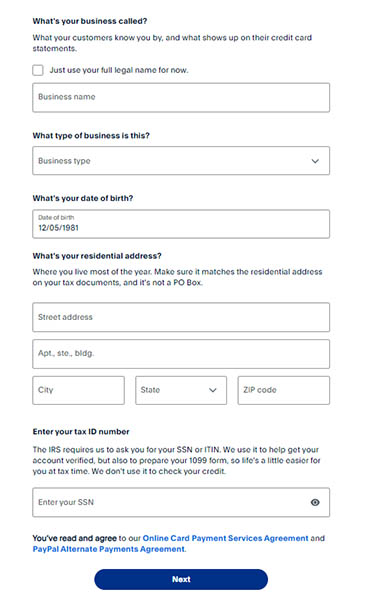Viewport: 366px width, 600px height.
Task: Click the 'What's your date of birth?' heading
Action: click(x=83, y=198)
